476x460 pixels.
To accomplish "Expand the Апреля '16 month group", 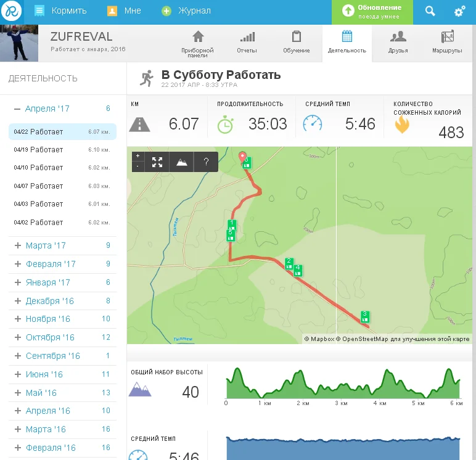I will coord(62,411).
